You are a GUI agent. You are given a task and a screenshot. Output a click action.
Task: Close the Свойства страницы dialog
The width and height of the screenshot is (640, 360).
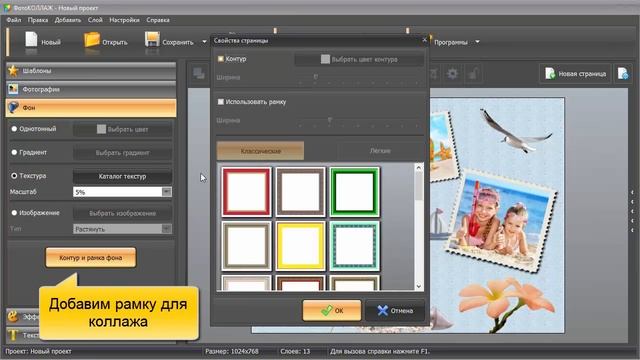424,40
